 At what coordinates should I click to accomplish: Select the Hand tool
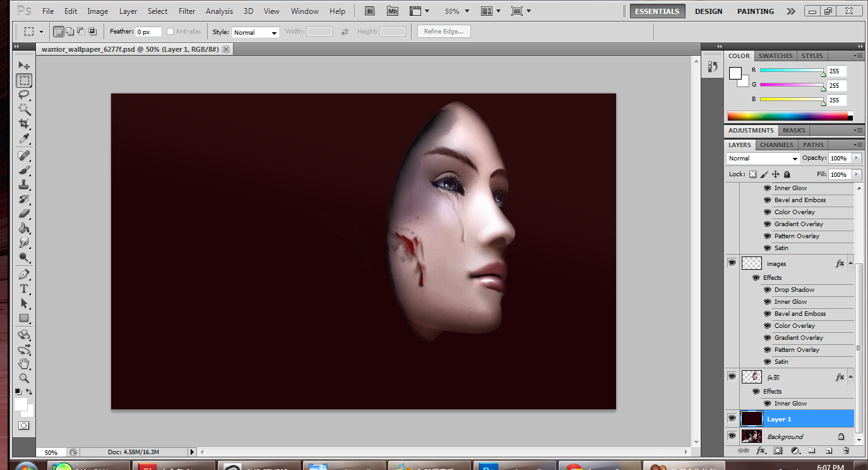(x=24, y=363)
